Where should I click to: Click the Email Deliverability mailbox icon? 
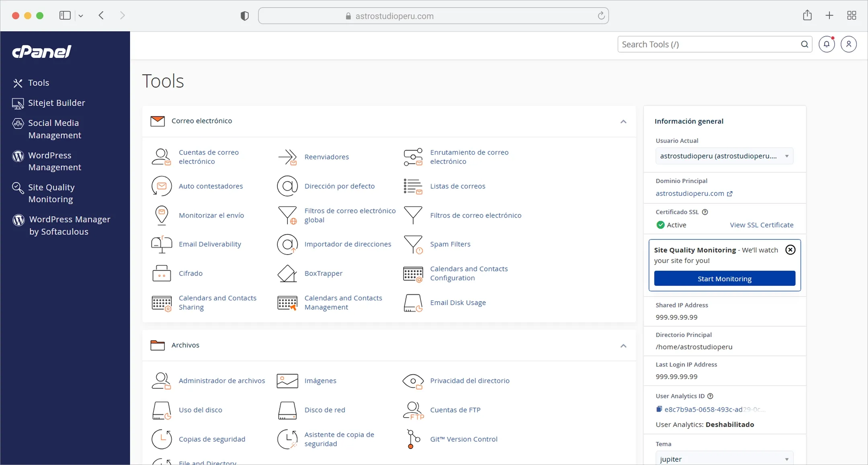[162, 244]
